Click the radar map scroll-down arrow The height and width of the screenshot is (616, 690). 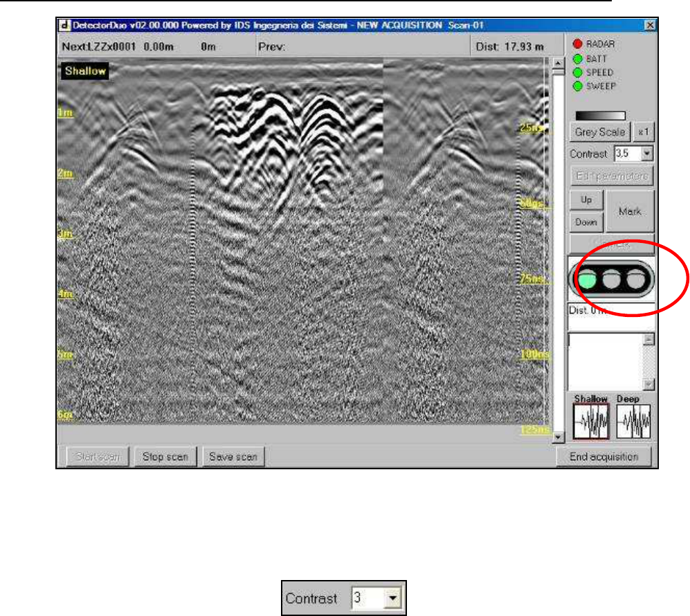point(558,437)
